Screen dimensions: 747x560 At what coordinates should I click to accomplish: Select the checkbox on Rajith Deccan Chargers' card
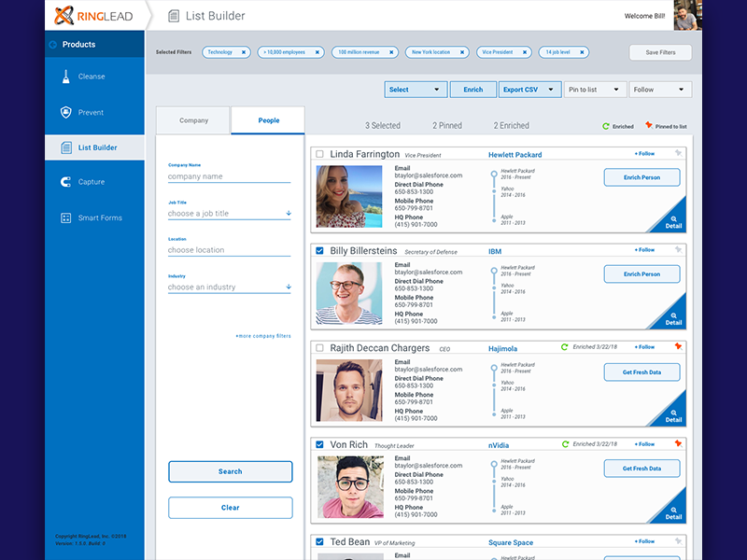[317, 347]
